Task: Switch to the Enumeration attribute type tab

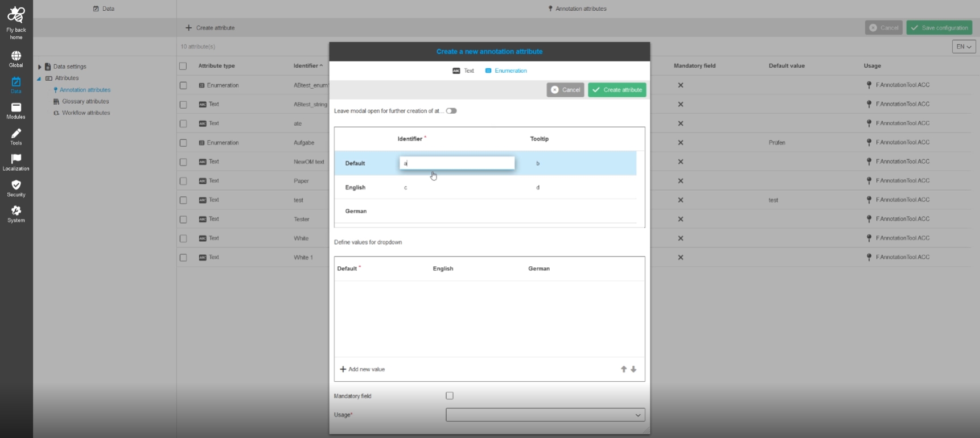Action: coord(506,71)
